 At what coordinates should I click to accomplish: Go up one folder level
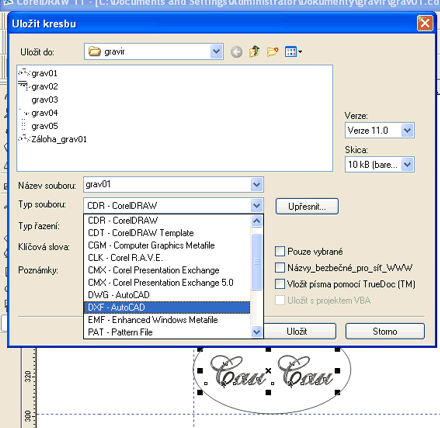[255, 52]
